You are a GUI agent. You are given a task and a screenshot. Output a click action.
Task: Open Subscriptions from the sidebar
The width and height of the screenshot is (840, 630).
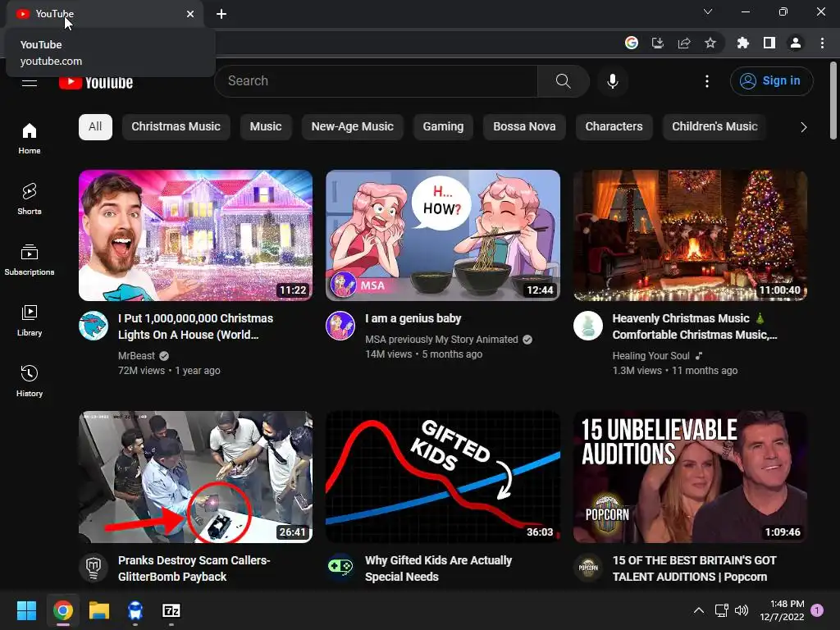click(30, 259)
